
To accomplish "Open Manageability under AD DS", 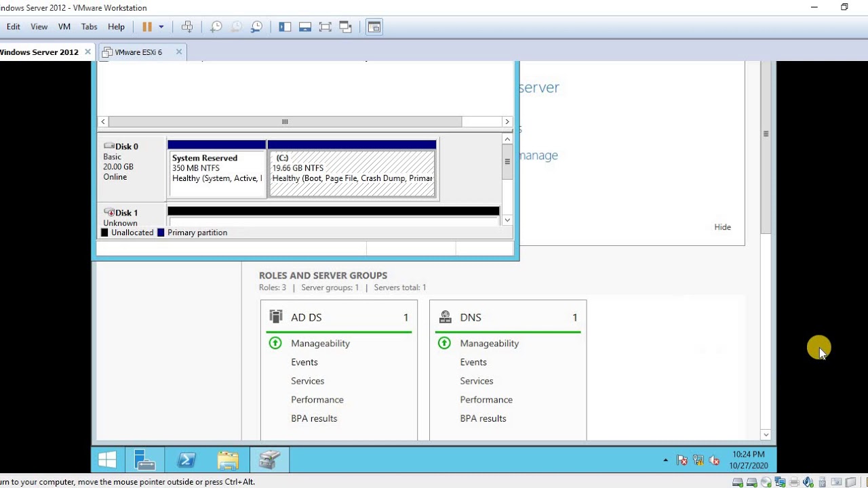I will pyautogui.click(x=320, y=344).
